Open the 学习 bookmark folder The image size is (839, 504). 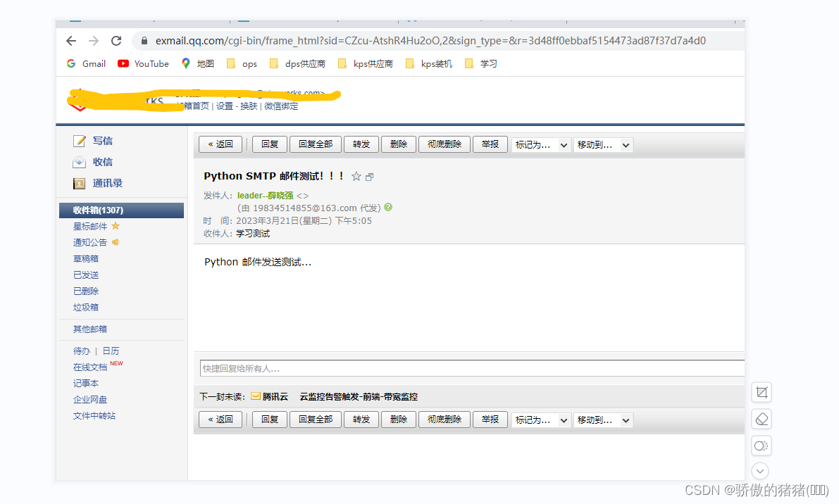(x=481, y=63)
